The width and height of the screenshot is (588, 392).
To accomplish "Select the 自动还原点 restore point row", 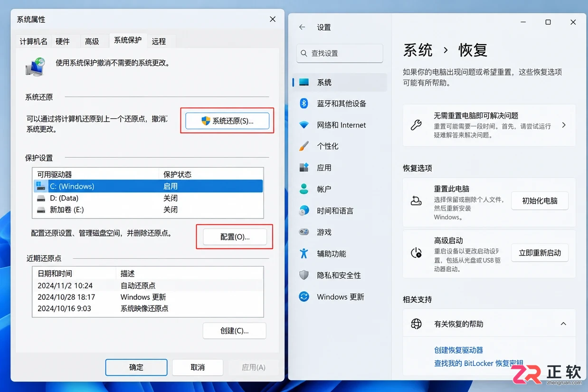I will (x=148, y=286).
